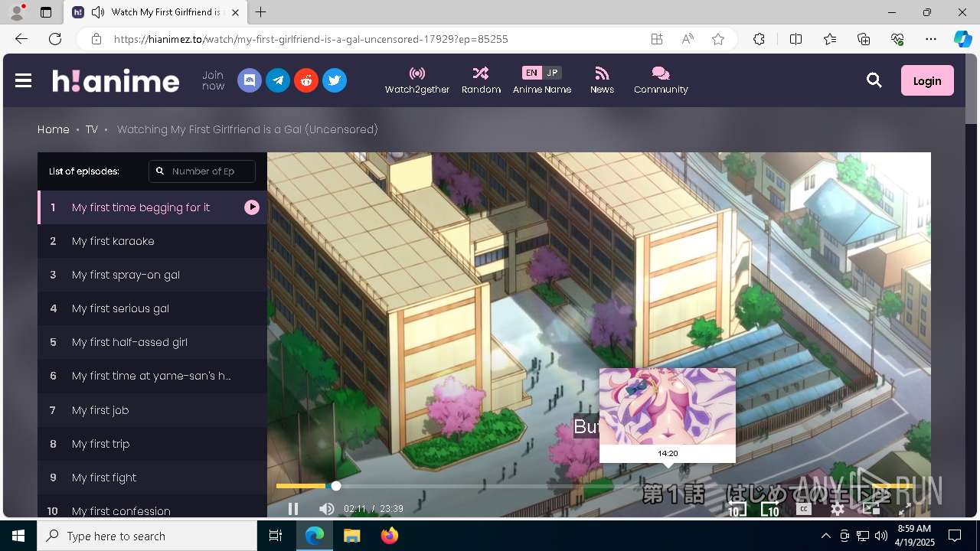The height and width of the screenshot is (551, 980).
Task: Click the taskbar search box
Action: (147, 536)
